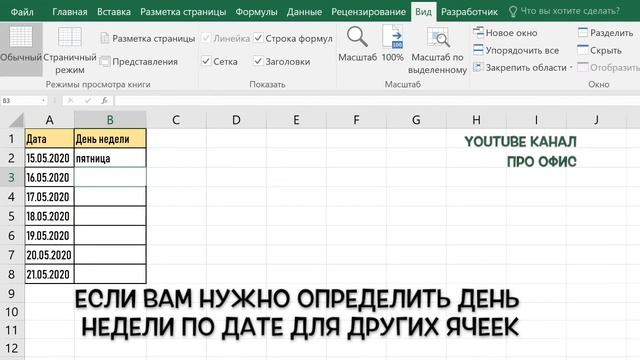Click into the formula bar field
The height and width of the screenshot is (360, 640).
pos(377,100)
